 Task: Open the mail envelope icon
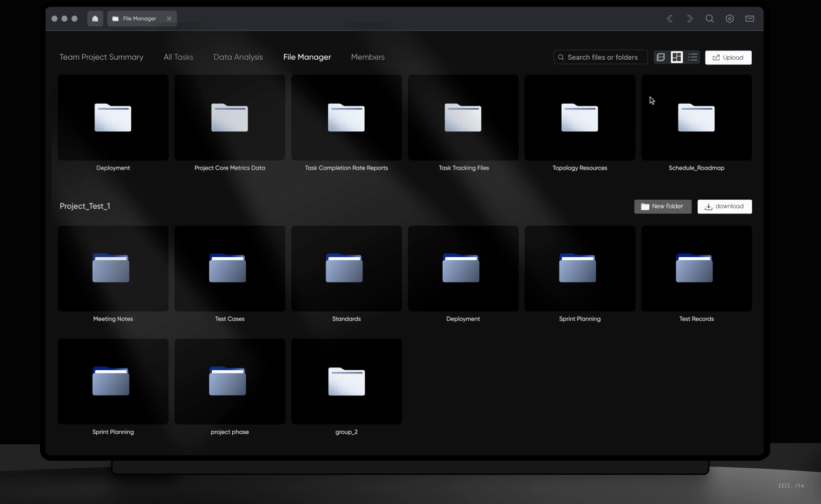pyautogui.click(x=749, y=19)
